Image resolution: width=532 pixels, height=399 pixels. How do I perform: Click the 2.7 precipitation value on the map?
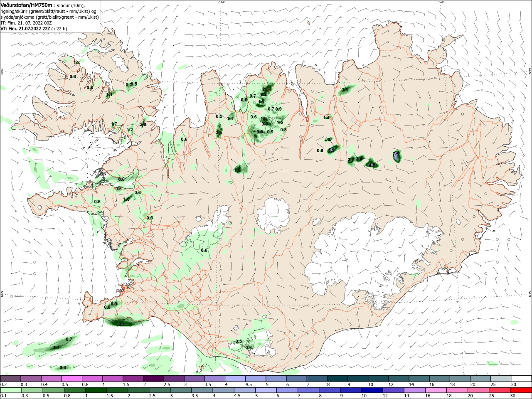point(351,160)
